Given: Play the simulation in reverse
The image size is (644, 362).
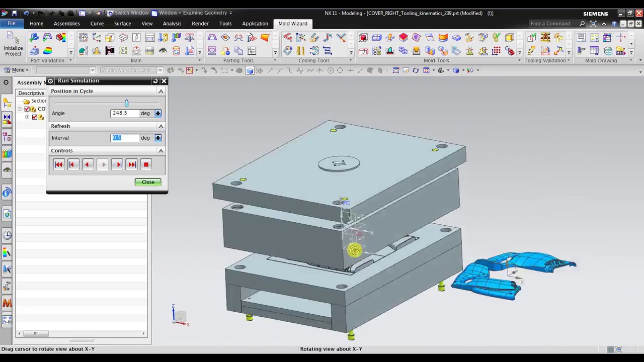Looking at the screenshot, I should click(88, 164).
